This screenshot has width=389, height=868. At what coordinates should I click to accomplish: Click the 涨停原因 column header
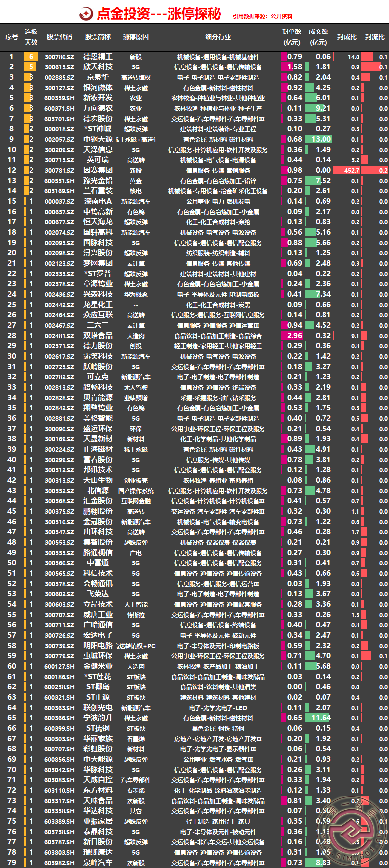coord(136,37)
